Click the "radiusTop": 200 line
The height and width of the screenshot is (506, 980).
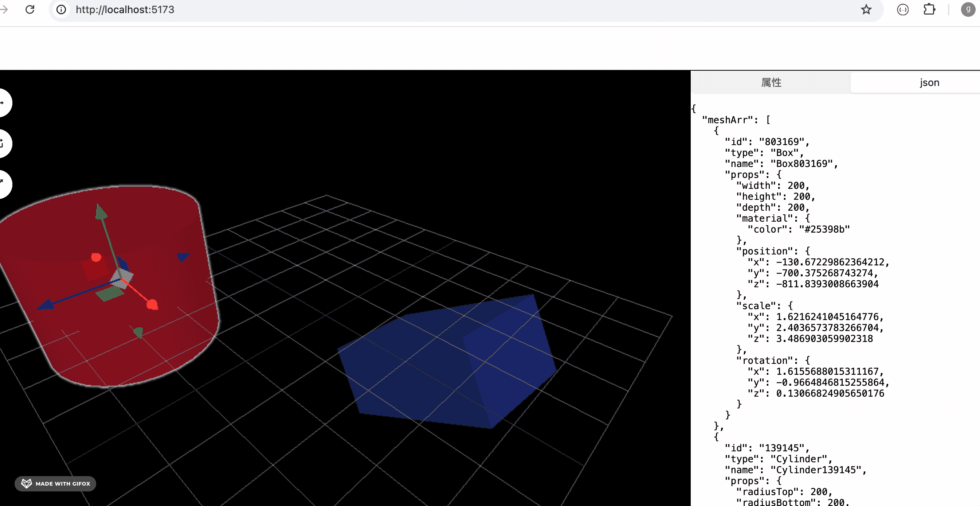point(784,492)
